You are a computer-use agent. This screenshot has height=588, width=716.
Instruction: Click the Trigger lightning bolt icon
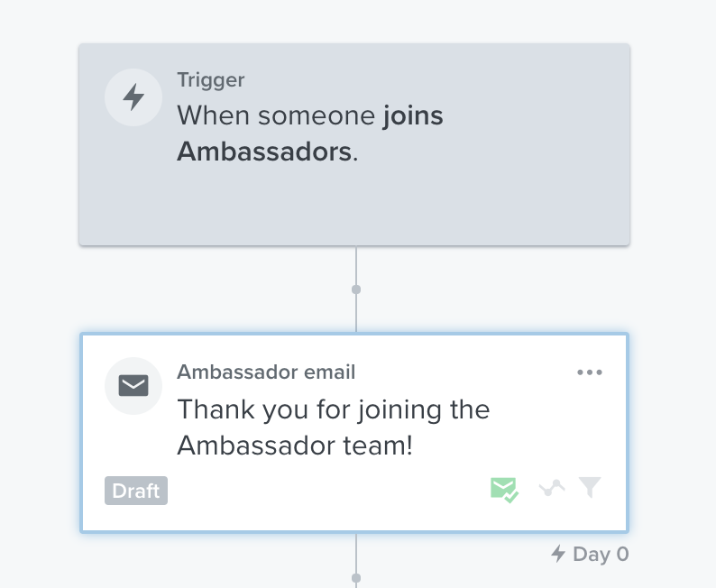click(133, 96)
